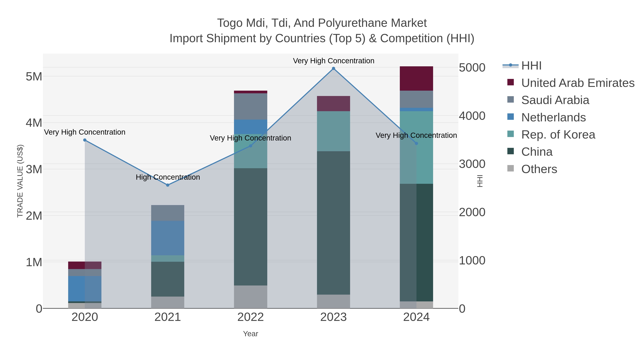Click the right-side 'HHI' axis title
The image size is (644, 362).
480,181
